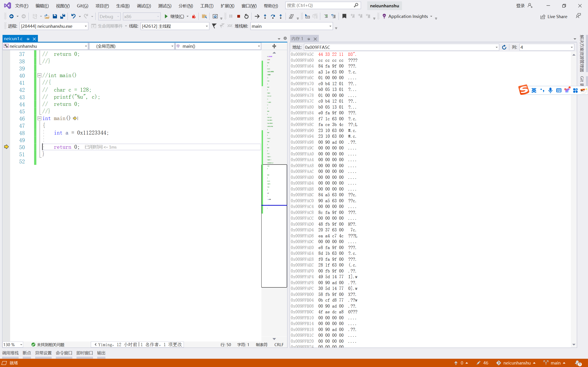The width and height of the screenshot is (588, 367).
Task: Click the Step Over curved arrow icon
Action: coord(273,16)
